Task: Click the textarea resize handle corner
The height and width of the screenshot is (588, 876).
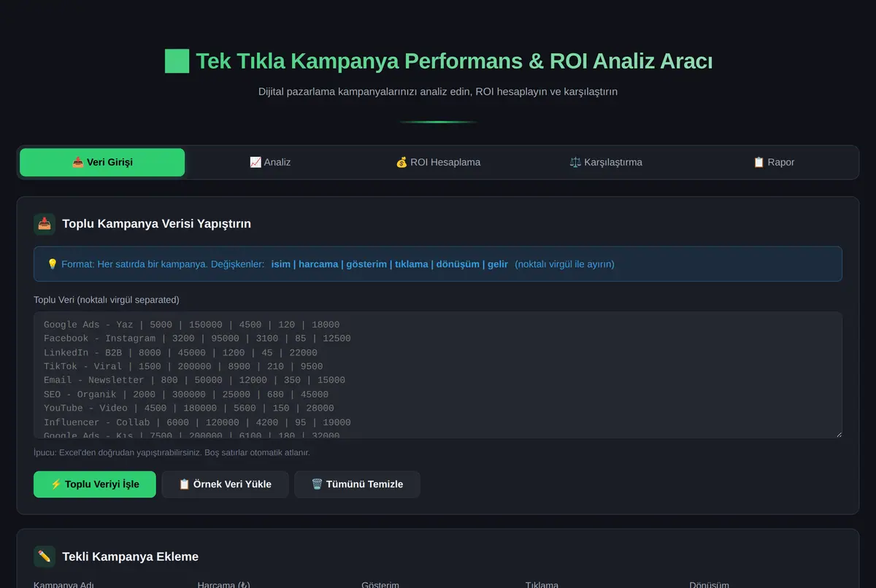Action: (837, 433)
